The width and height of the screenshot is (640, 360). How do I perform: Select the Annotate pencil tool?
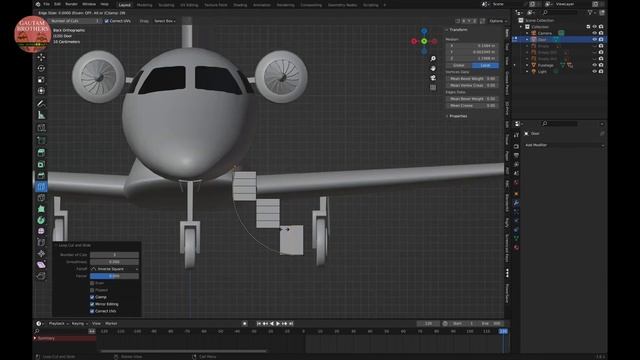(x=41, y=104)
